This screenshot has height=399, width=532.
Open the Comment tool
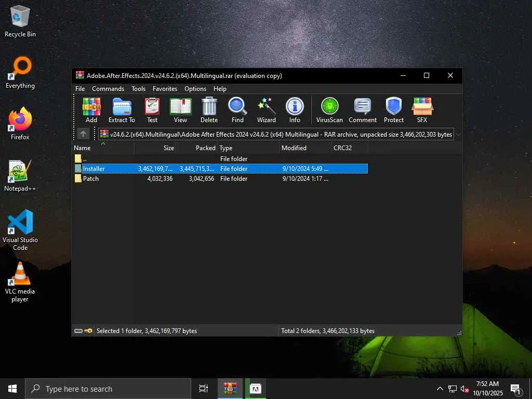[x=362, y=110]
